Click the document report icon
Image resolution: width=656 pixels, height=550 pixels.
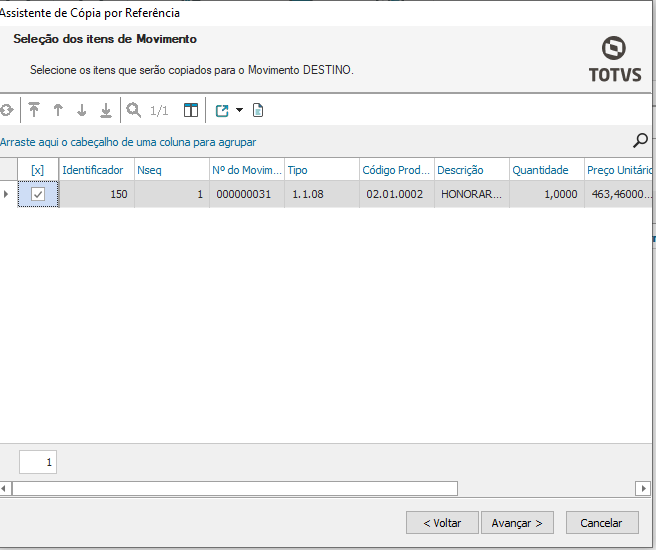258,110
